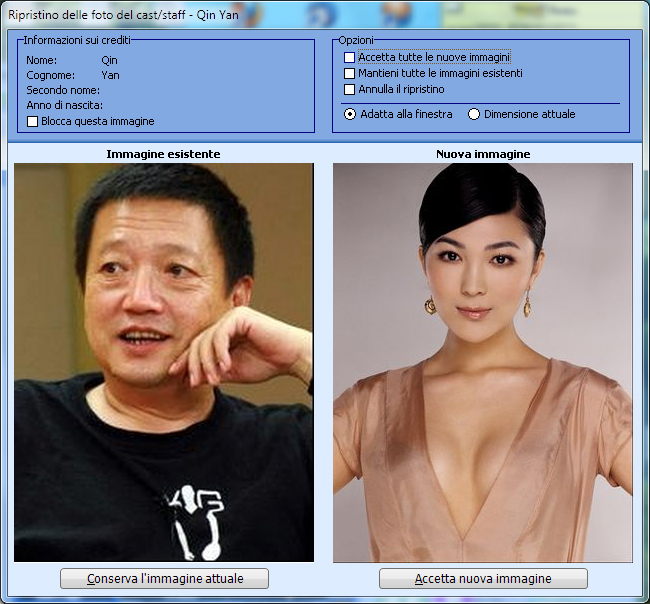Click the 'Nuova immagine' heading
The width and height of the screenshot is (650, 604).
(483, 154)
